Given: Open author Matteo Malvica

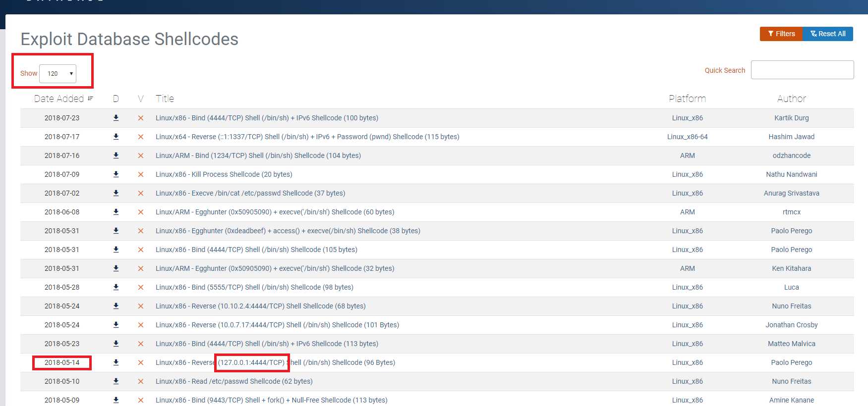Looking at the screenshot, I should coord(792,344).
